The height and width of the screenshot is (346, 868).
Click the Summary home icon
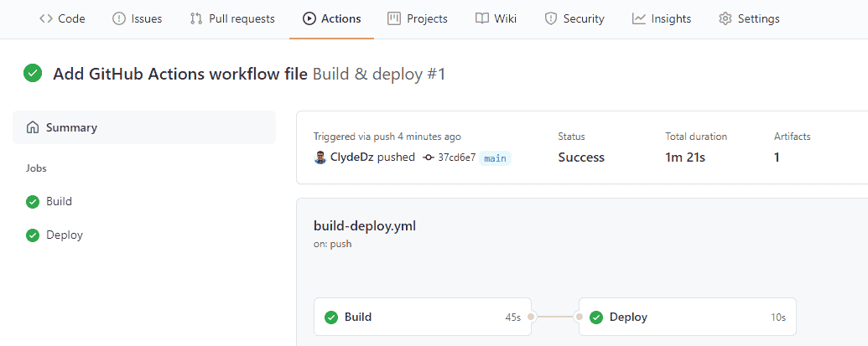tap(32, 127)
